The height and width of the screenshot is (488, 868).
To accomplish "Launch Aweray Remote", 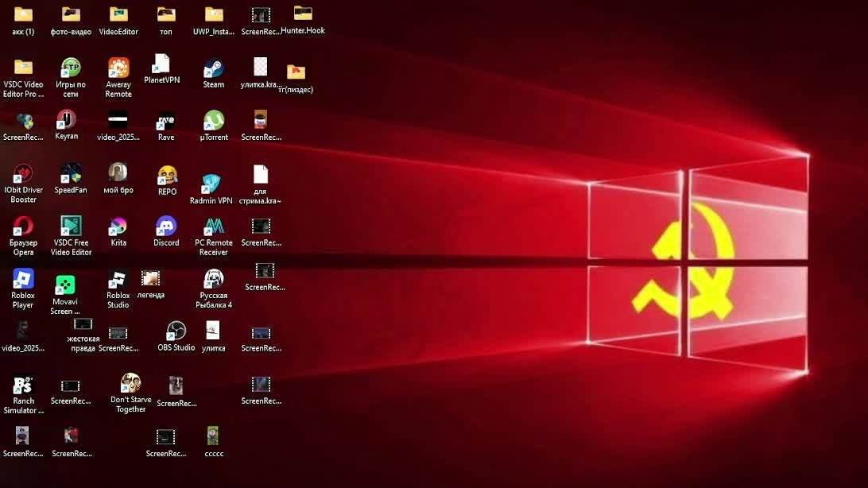I will [x=118, y=68].
